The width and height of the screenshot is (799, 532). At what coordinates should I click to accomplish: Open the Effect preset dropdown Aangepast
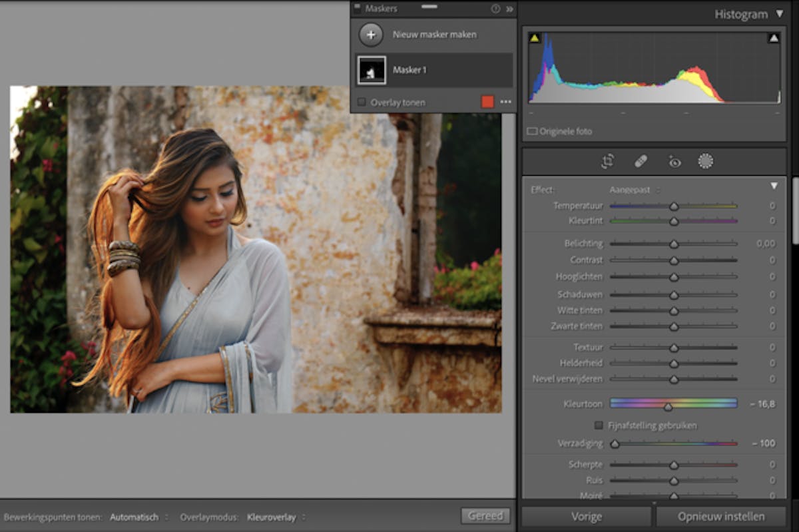coord(635,190)
